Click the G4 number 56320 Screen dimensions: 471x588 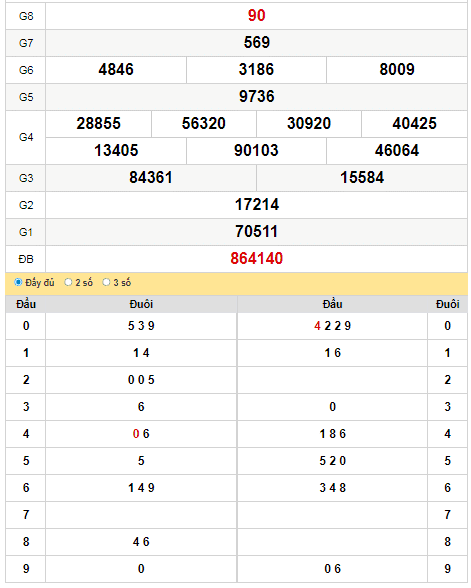pyautogui.click(x=204, y=124)
